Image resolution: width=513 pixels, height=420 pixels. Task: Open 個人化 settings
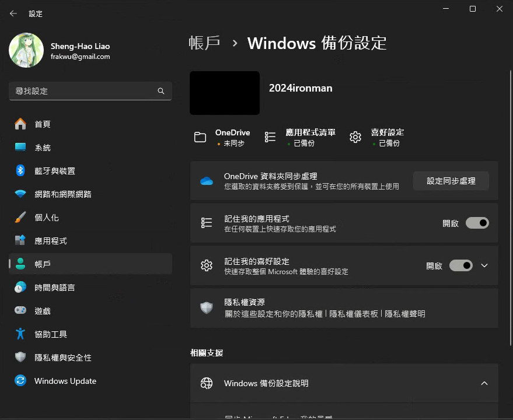point(90,217)
